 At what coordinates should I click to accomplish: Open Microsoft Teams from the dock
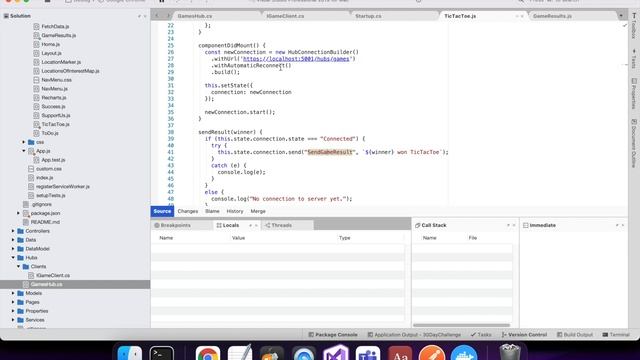tap(368, 353)
